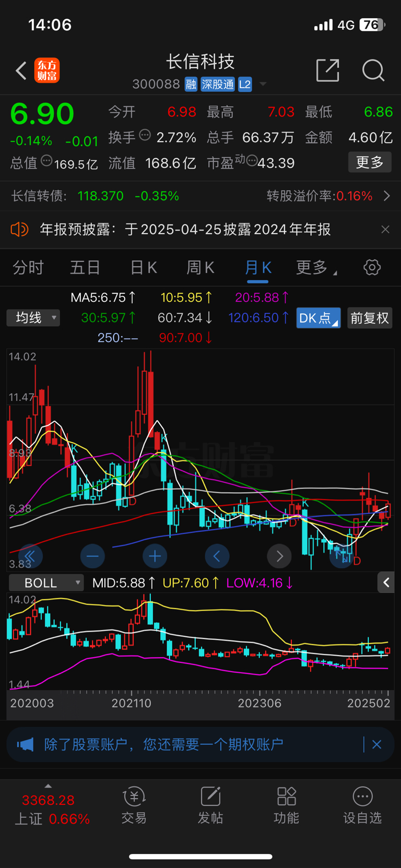
Task: Tap the share/export icon
Action: pos(328,70)
